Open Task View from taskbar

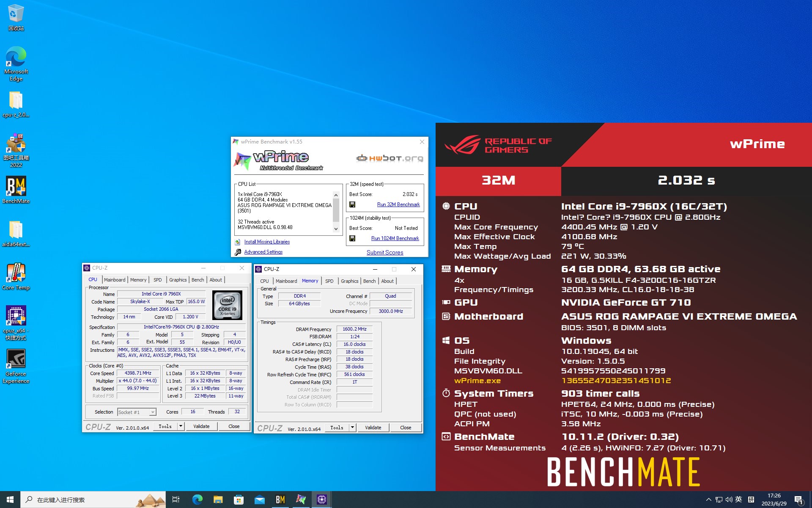[x=176, y=500]
